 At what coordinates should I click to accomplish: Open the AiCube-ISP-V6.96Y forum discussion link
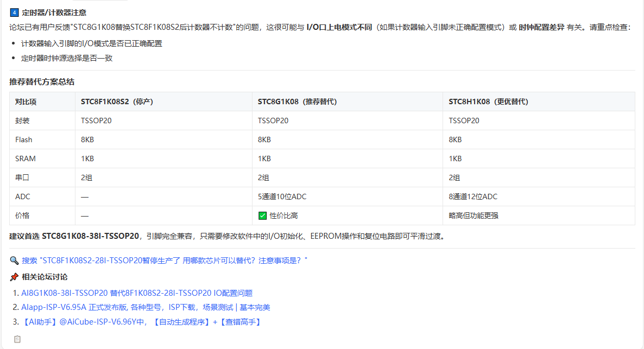click(142, 322)
